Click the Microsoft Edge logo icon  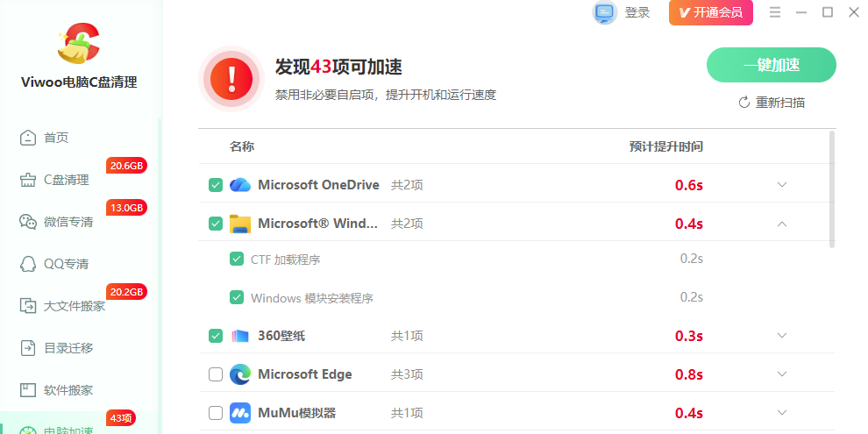coord(240,374)
